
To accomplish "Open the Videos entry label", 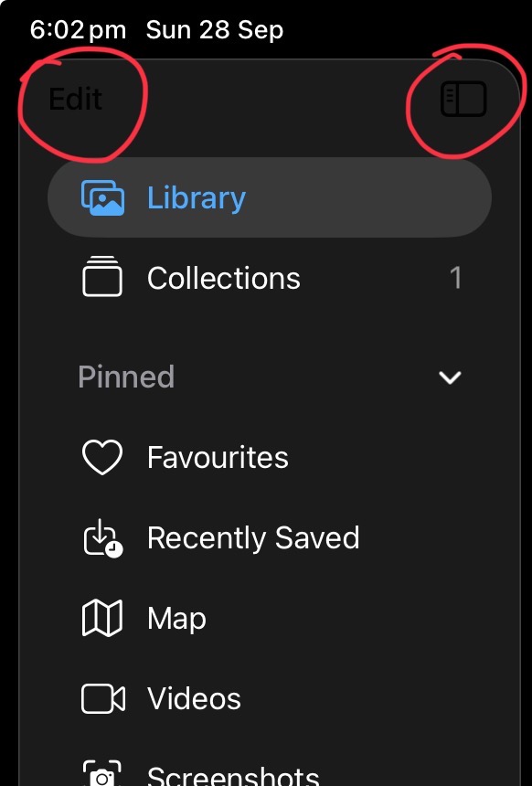I will (194, 698).
